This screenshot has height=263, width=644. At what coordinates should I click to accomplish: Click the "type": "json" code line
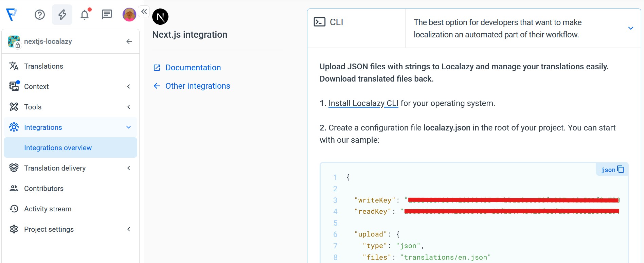click(x=393, y=246)
